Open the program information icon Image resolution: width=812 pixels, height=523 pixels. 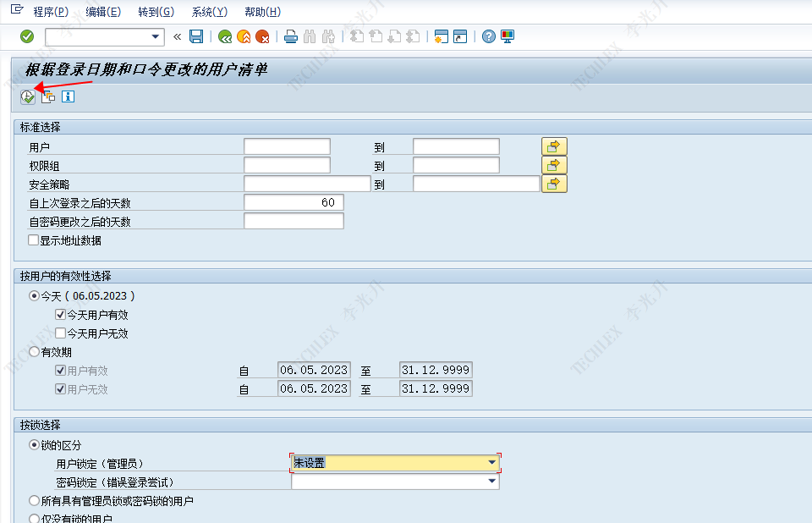pyautogui.click(x=68, y=96)
